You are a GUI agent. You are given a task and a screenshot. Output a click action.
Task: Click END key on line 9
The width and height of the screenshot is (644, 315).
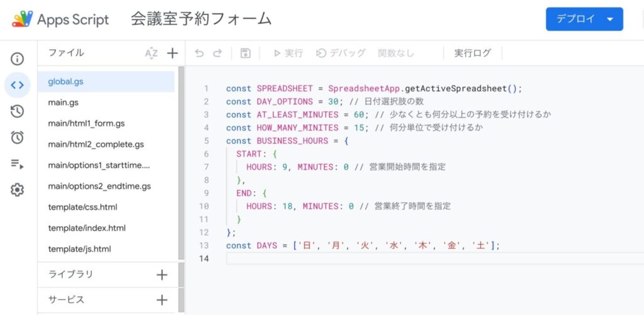243,193
